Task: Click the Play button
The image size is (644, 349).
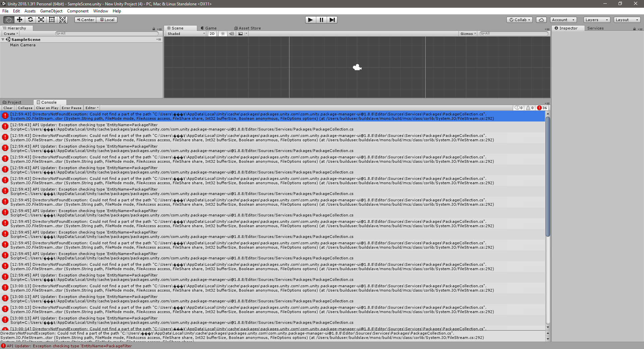Action: pyautogui.click(x=311, y=20)
